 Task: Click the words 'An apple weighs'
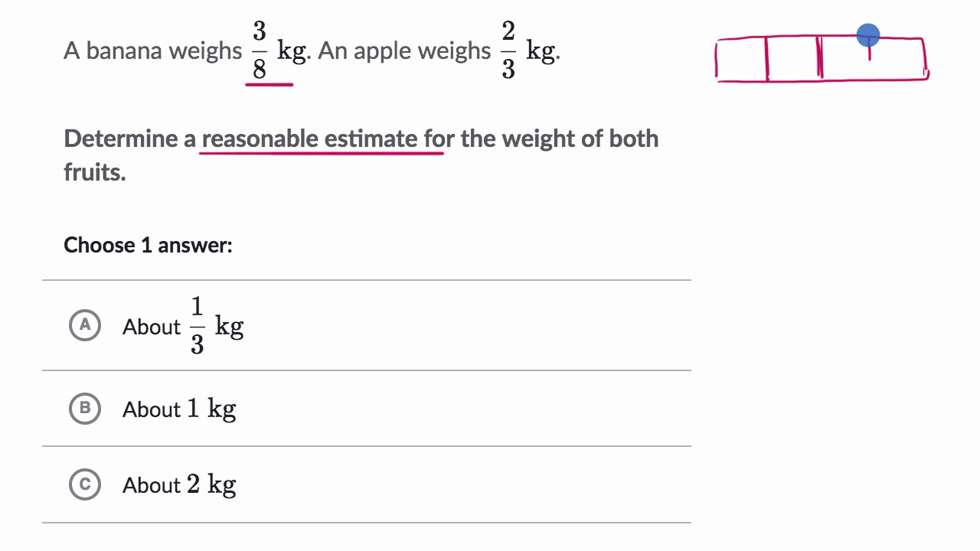pyautogui.click(x=403, y=51)
